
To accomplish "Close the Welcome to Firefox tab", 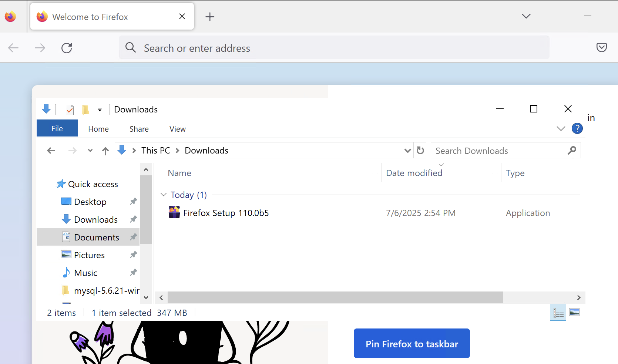I will tap(182, 16).
